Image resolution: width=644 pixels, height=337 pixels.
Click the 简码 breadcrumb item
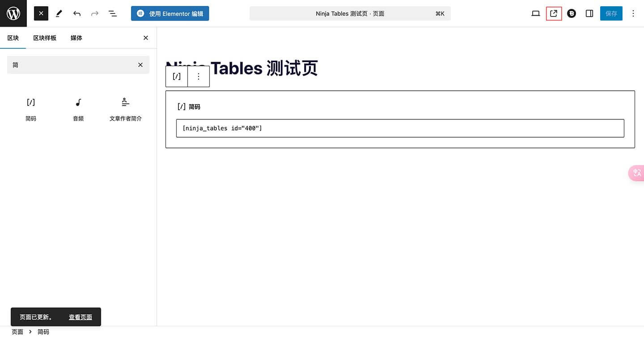pos(43,332)
